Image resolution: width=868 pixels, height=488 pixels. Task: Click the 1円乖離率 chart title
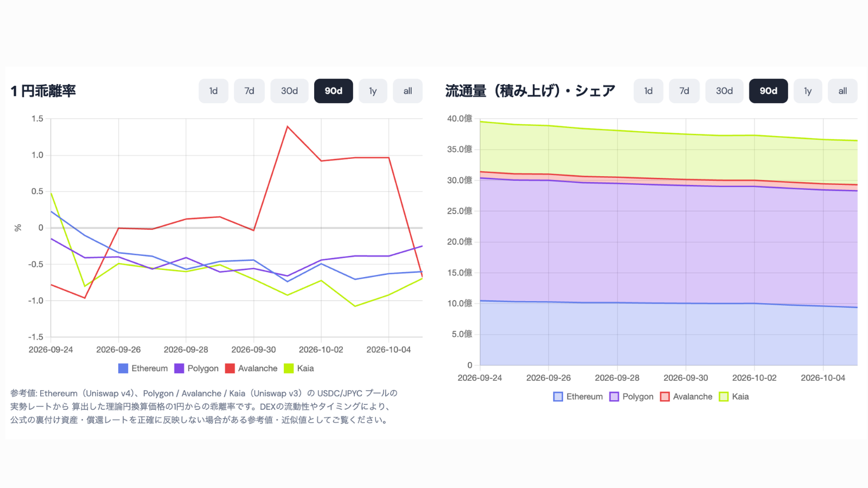pos(43,91)
